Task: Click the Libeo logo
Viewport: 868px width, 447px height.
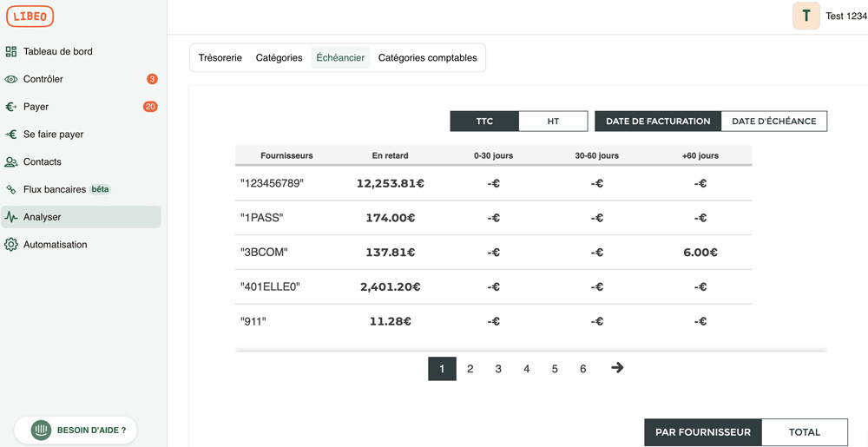Action: point(30,16)
